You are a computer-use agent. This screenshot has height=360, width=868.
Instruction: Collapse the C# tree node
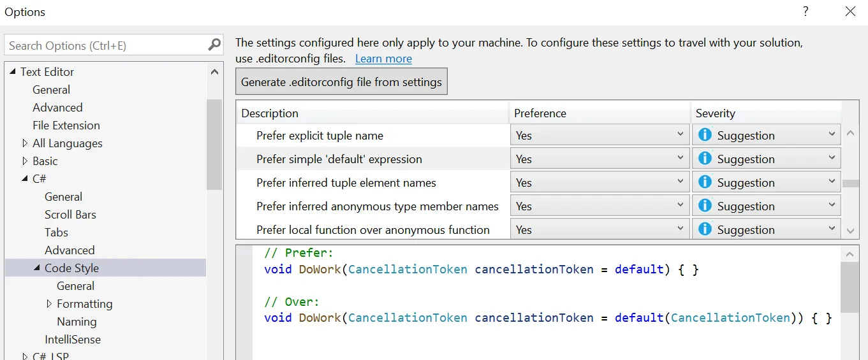(25, 179)
